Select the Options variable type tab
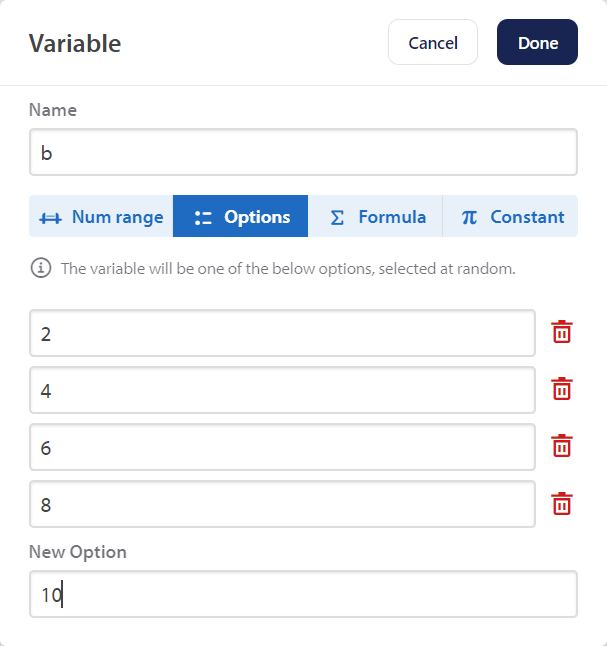Viewport: 607px width, 646px height. [240, 216]
